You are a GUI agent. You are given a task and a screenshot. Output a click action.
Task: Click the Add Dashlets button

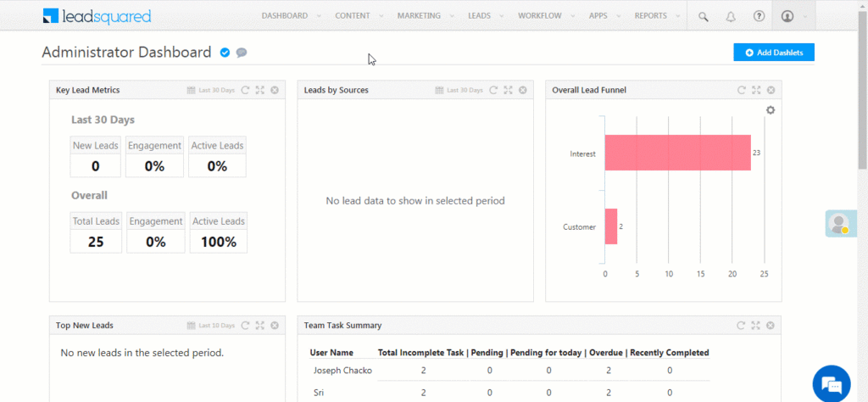pyautogui.click(x=773, y=53)
